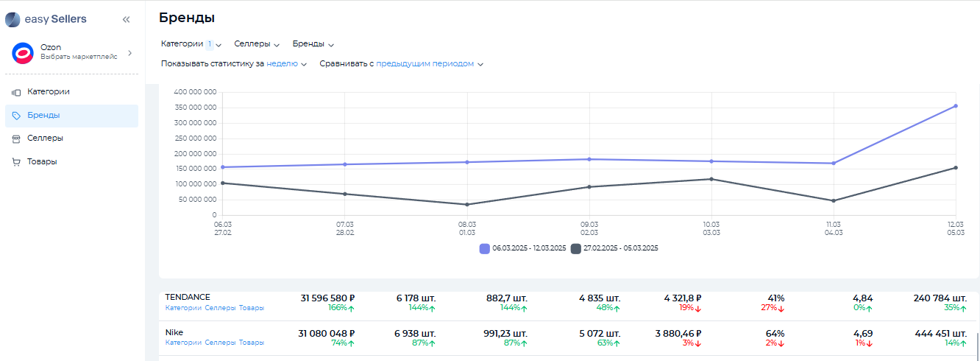Viewport: 980px width, 361px height.
Task: Click the Товары cart icon in sidebar
Action: point(16,162)
